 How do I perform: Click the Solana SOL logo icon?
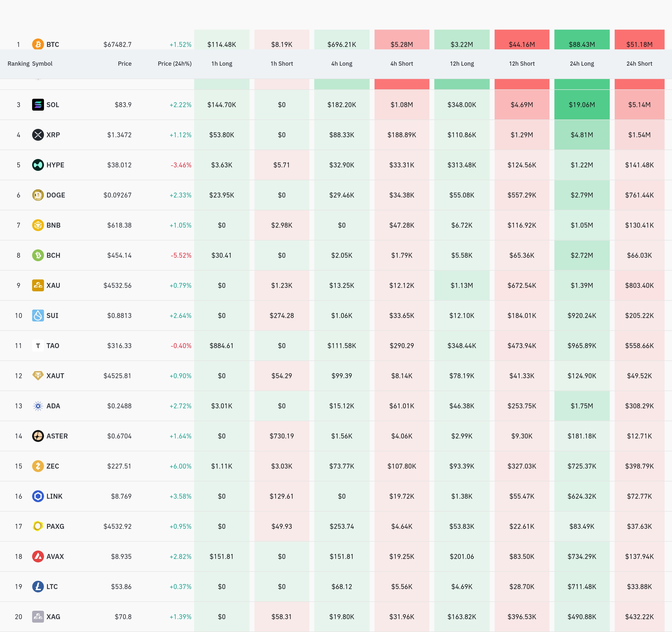[x=38, y=105]
